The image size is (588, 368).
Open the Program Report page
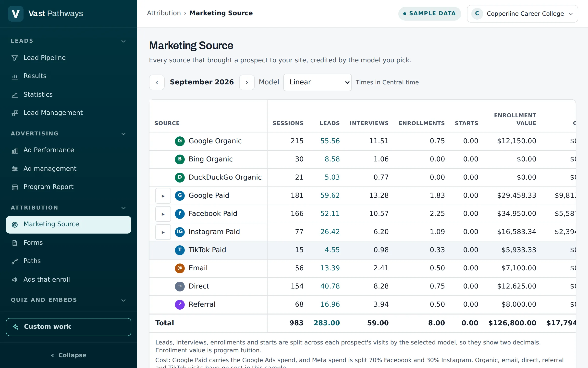coord(69,187)
